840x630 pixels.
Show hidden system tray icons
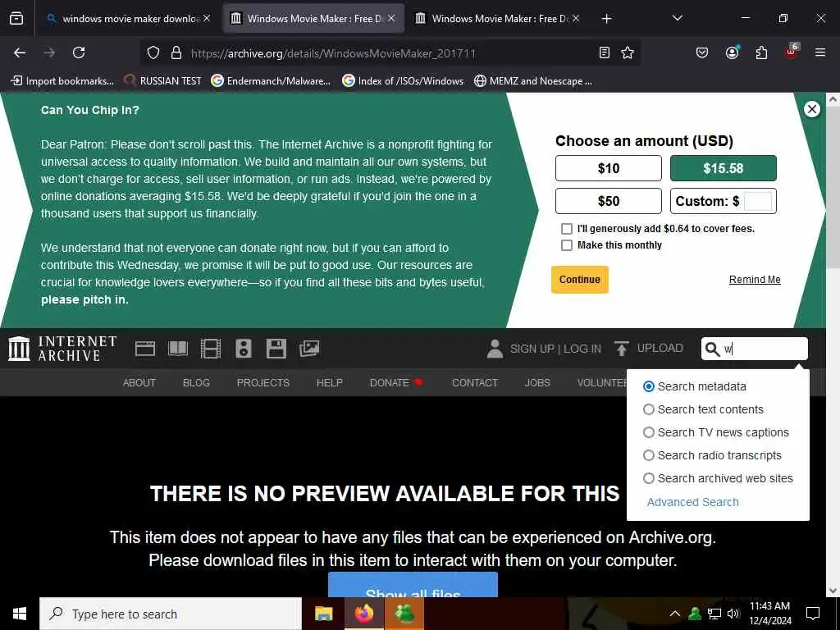(x=675, y=614)
